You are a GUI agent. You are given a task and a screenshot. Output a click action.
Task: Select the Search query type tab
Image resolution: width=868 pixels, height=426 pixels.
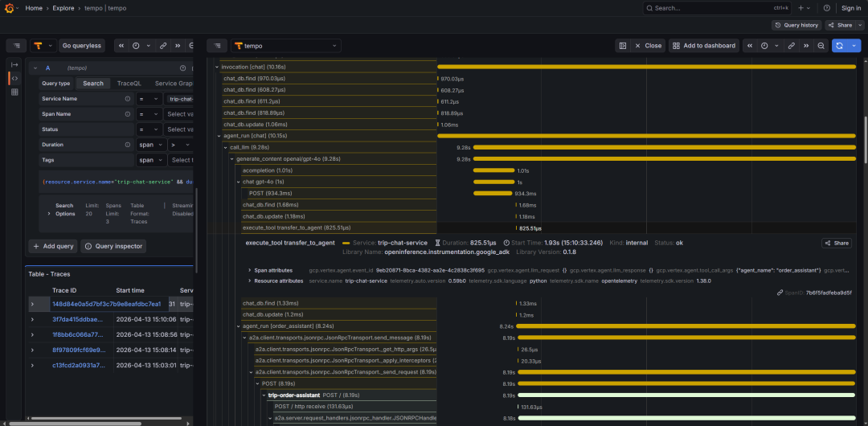coord(93,83)
